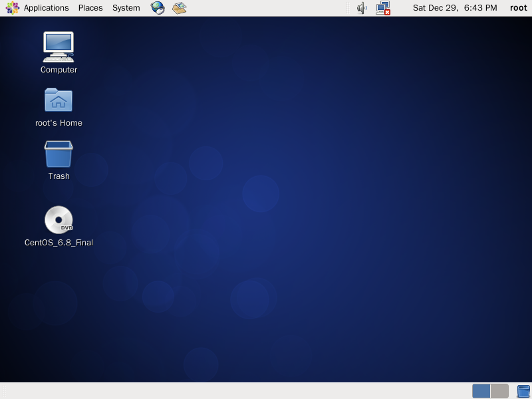The height and width of the screenshot is (399, 532).
Task: Switch to the first workspace
Action: 481,391
